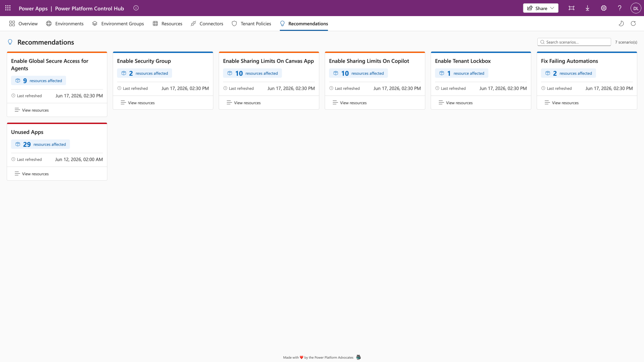
Task: Click the Fix Failing Automations card title
Action: tap(569, 61)
